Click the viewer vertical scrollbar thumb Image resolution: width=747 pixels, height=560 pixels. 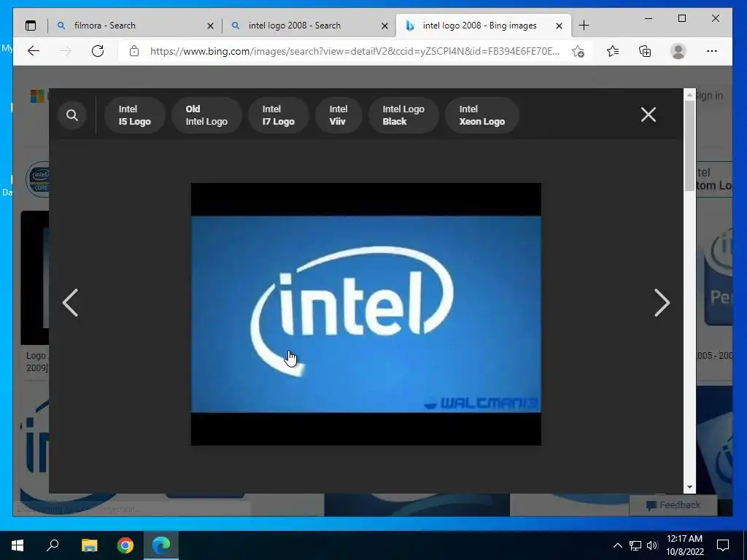[689, 146]
